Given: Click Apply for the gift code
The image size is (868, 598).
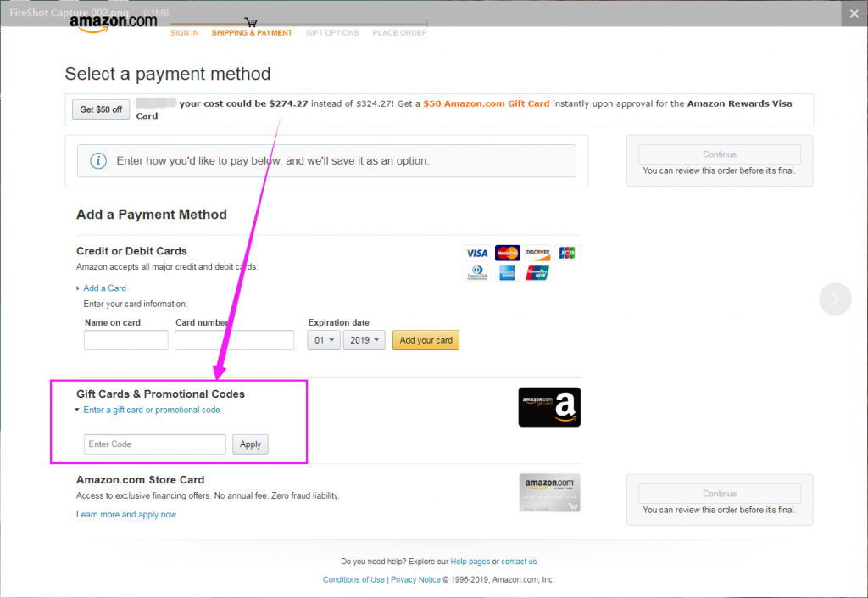Looking at the screenshot, I should coord(250,444).
